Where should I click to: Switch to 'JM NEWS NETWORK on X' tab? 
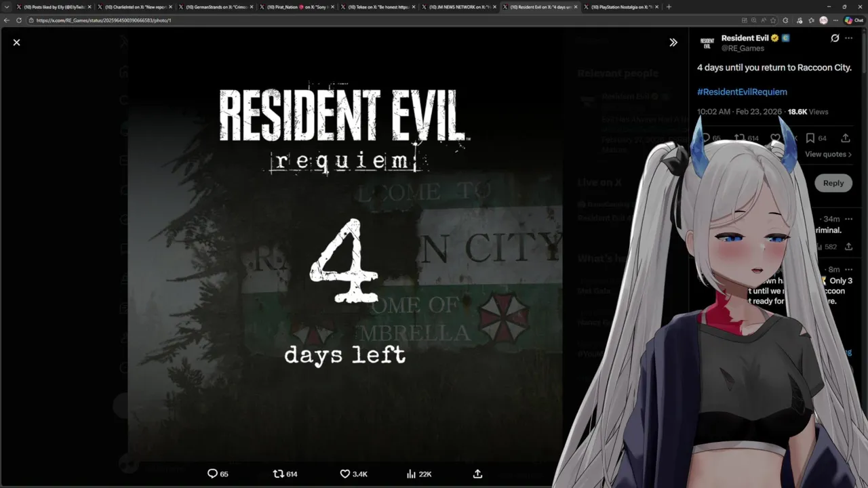459,7
